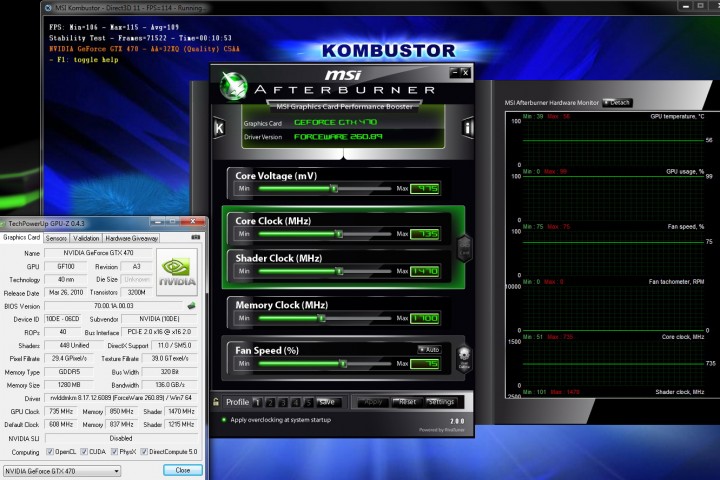
Task: Select Afterburner profile slot 2
Action: (270, 402)
